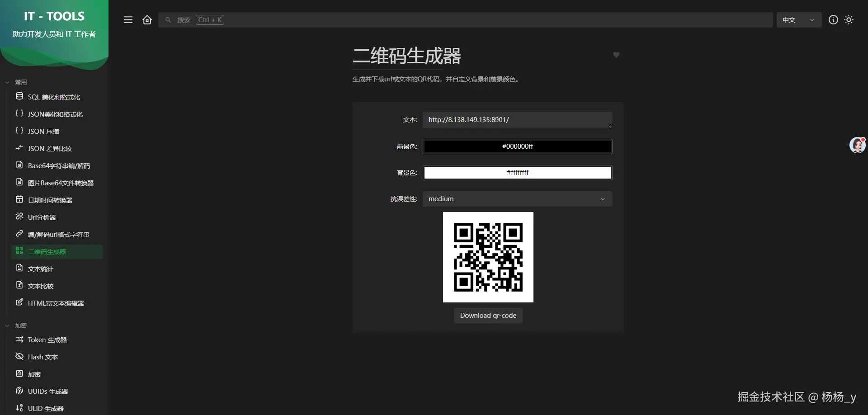Click the SQL 美化和格式化 database icon
This screenshot has width=868, height=415.
tap(19, 96)
